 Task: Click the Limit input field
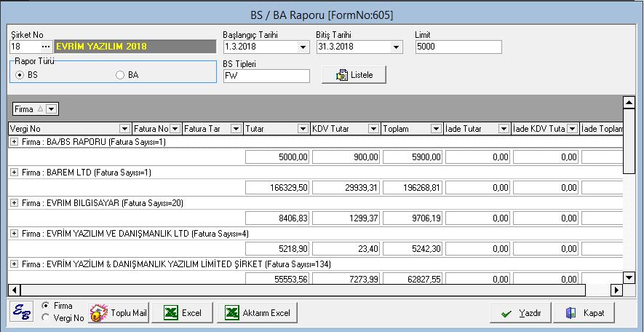(458, 47)
